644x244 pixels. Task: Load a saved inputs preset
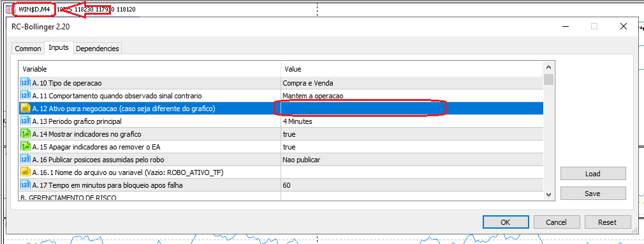pos(592,174)
